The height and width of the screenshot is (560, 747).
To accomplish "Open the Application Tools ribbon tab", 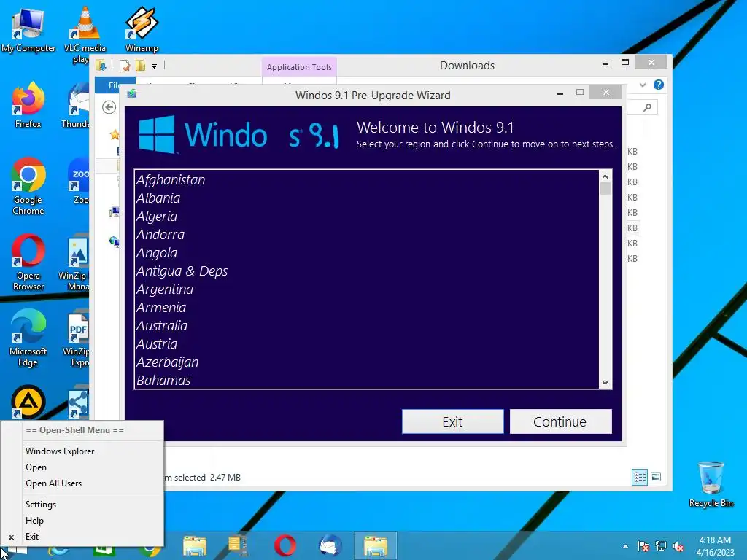I will point(299,67).
